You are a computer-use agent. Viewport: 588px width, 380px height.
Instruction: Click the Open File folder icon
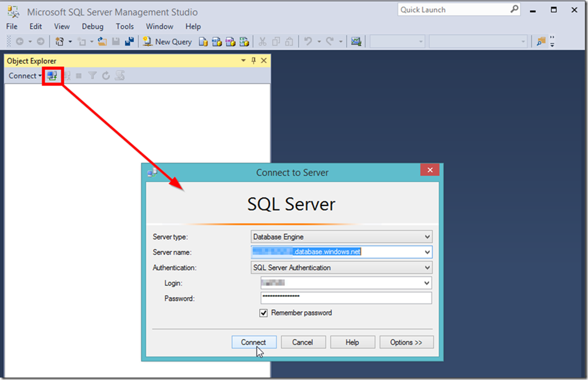pos(102,42)
